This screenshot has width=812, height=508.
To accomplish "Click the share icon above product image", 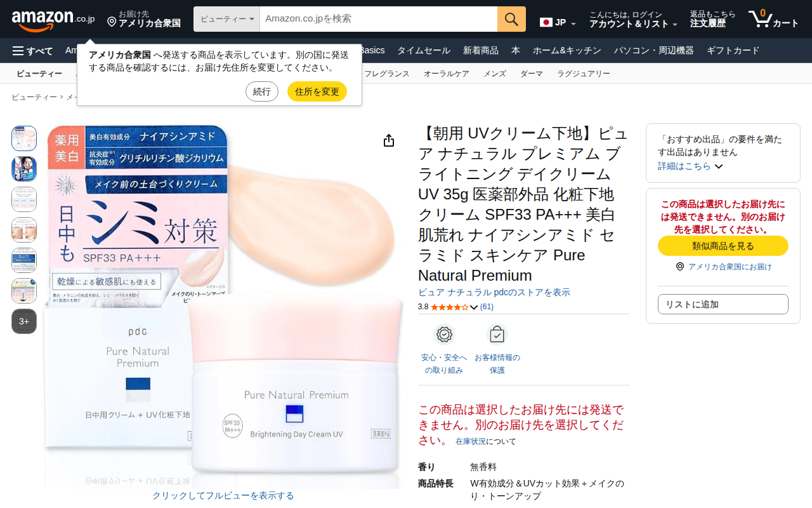I will coord(389,140).
